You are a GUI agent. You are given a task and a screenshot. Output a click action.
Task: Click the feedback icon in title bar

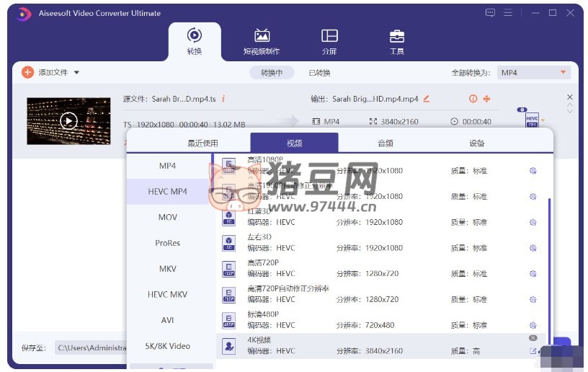click(x=490, y=13)
